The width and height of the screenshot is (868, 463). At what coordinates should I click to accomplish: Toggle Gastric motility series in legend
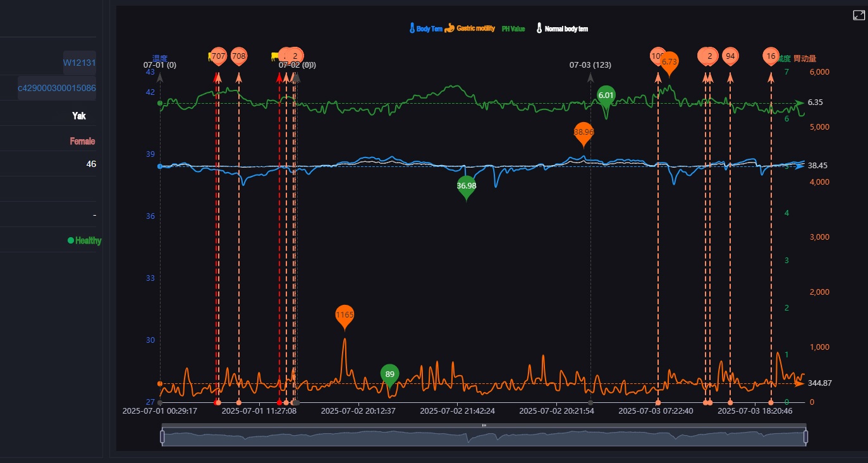[x=470, y=28]
